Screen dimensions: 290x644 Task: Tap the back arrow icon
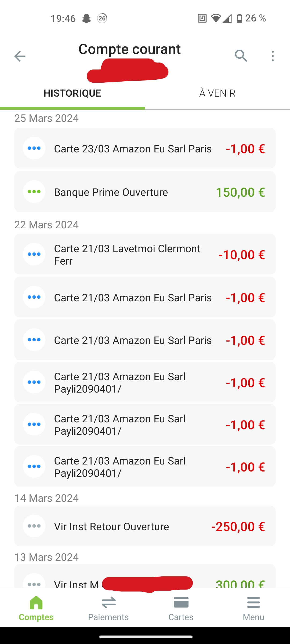[20, 56]
